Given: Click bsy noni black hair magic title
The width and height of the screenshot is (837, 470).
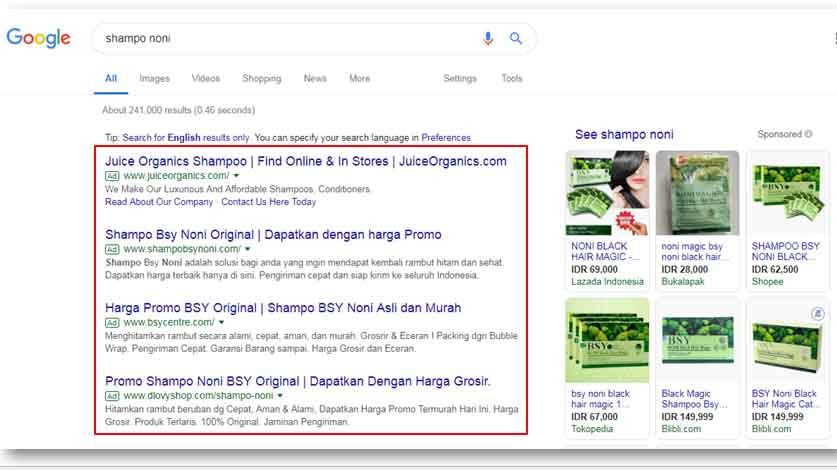Looking at the screenshot, I should pyautogui.click(x=601, y=399).
